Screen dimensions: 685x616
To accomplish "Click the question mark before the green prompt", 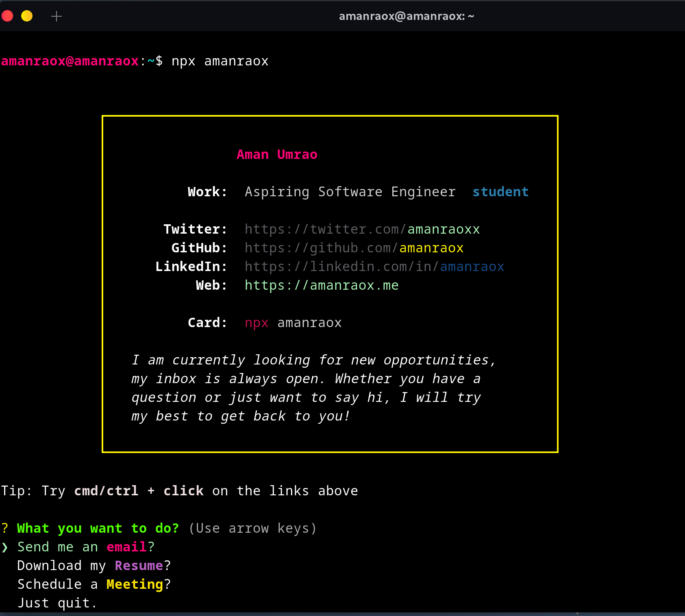I will 5,528.
